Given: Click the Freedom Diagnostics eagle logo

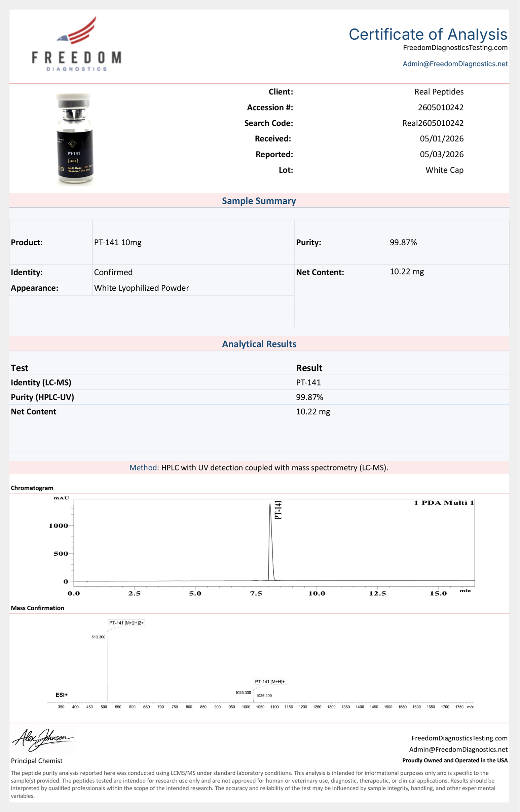Looking at the screenshot, I should (x=77, y=44).
